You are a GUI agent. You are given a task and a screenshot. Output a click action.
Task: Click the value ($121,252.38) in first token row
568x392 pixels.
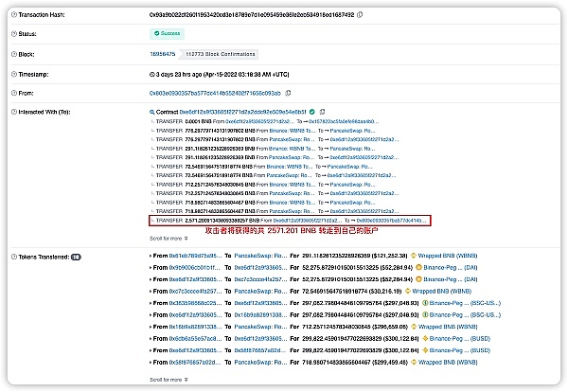coord(390,256)
